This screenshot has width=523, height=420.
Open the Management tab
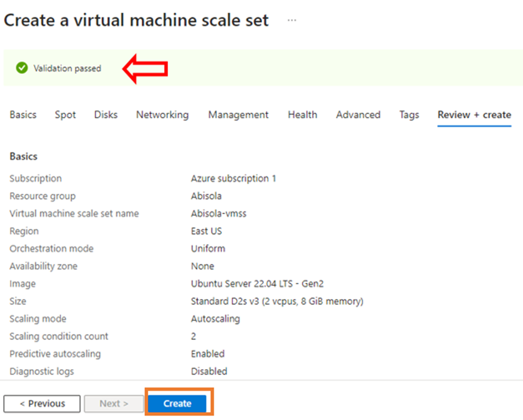tap(238, 115)
